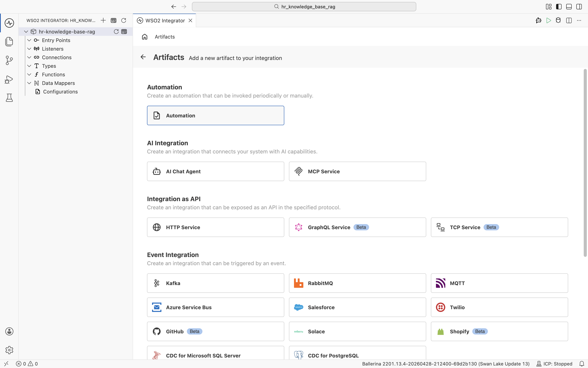Click refresh icon on hr-knowledge-base-rag row
Screen dimensions: 588x368
coord(116,32)
